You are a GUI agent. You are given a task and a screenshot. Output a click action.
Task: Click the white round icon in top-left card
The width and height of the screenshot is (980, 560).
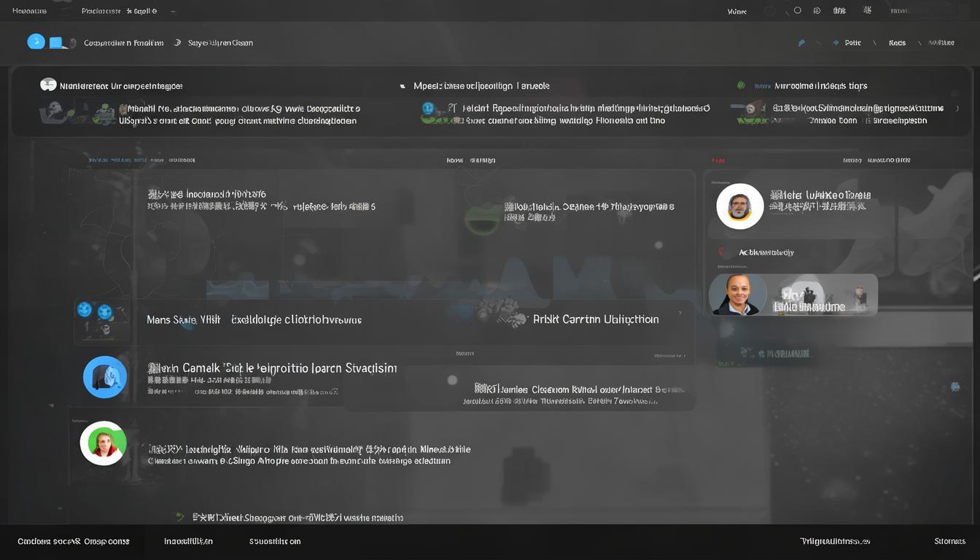[x=48, y=85]
